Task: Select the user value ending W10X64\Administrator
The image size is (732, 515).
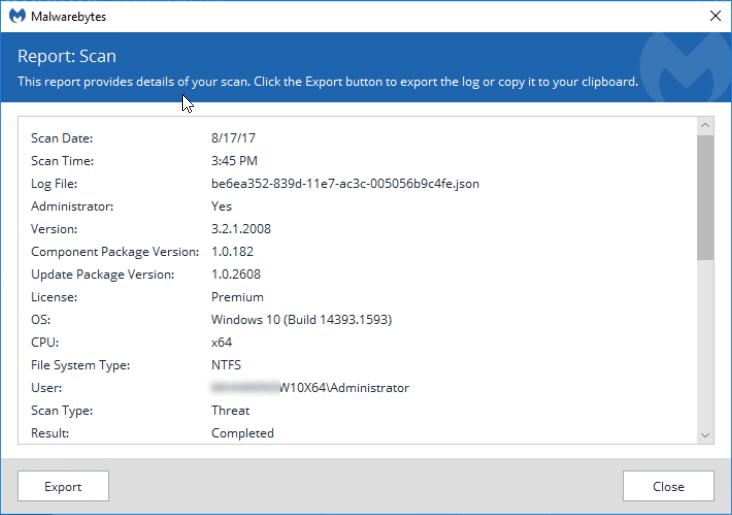Action: click(x=310, y=388)
